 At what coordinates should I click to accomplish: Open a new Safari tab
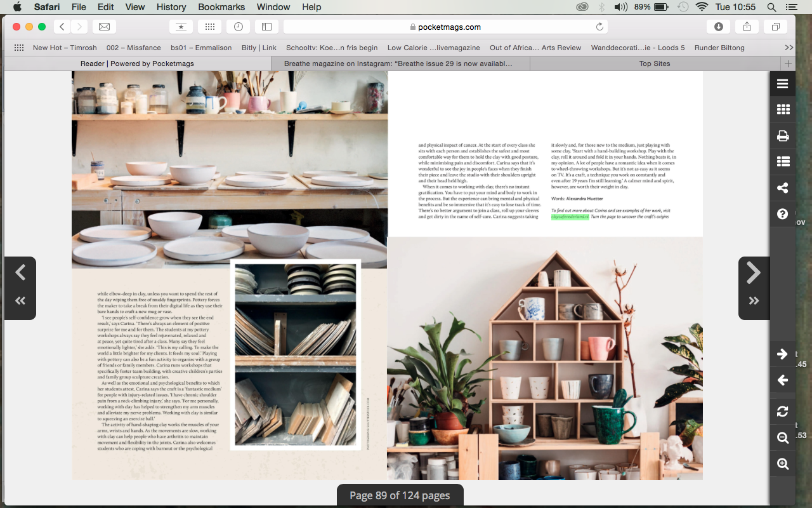coord(788,63)
